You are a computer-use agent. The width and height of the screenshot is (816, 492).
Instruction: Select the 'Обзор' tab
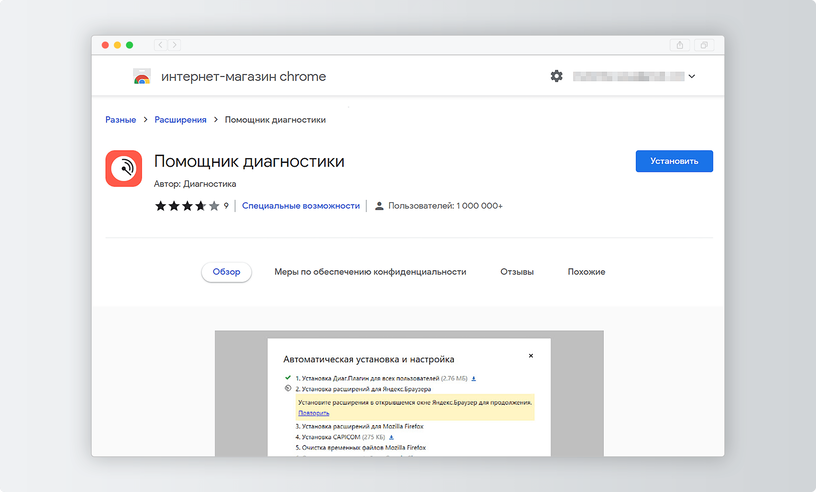226,272
